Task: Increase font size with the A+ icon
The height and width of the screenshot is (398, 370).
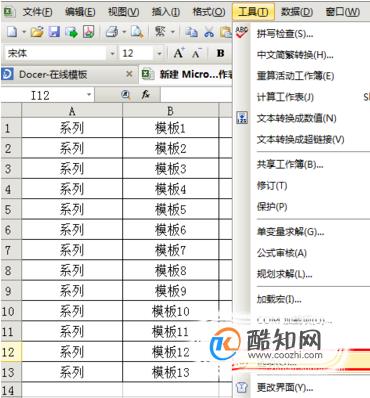Action: point(179,53)
